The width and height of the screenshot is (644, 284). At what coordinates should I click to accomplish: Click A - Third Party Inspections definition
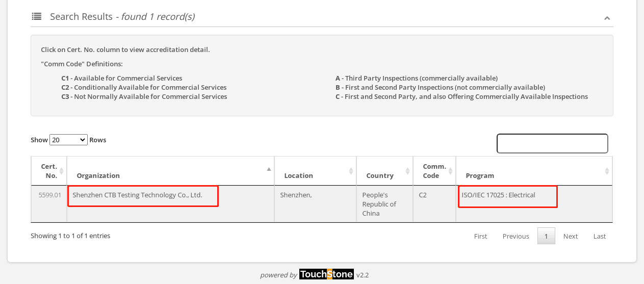[x=417, y=78]
